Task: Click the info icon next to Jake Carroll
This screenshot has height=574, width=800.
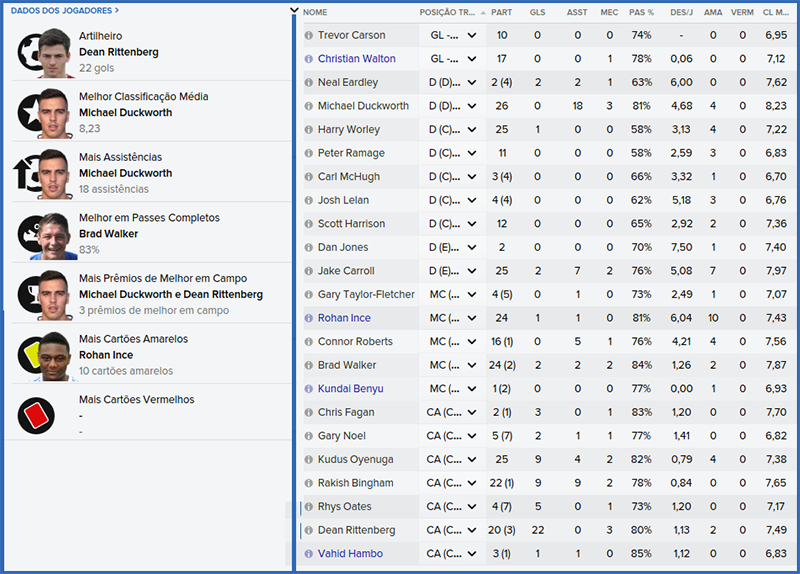Action: [x=308, y=271]
